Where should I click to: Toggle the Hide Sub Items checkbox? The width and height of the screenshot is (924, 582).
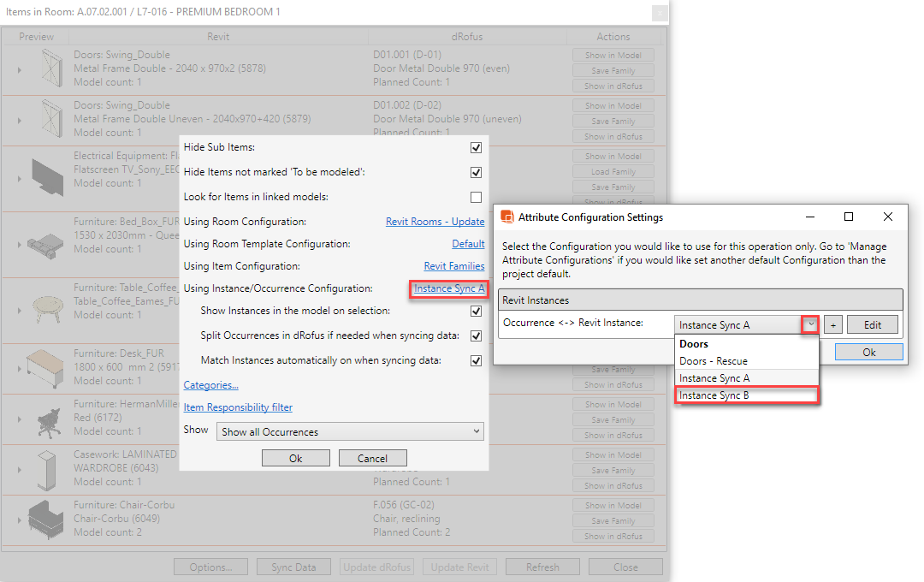(x=476, y=148)
